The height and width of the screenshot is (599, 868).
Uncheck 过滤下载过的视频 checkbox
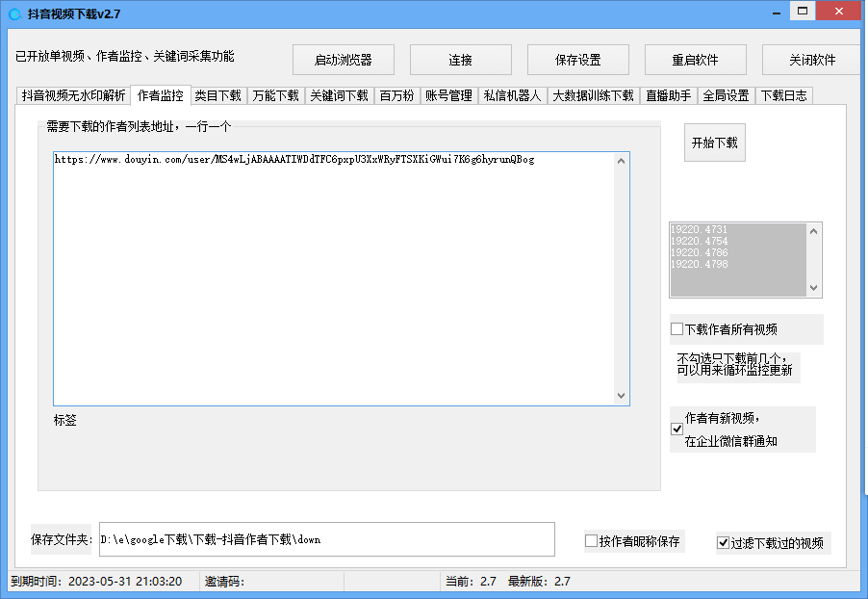[723, 543]
